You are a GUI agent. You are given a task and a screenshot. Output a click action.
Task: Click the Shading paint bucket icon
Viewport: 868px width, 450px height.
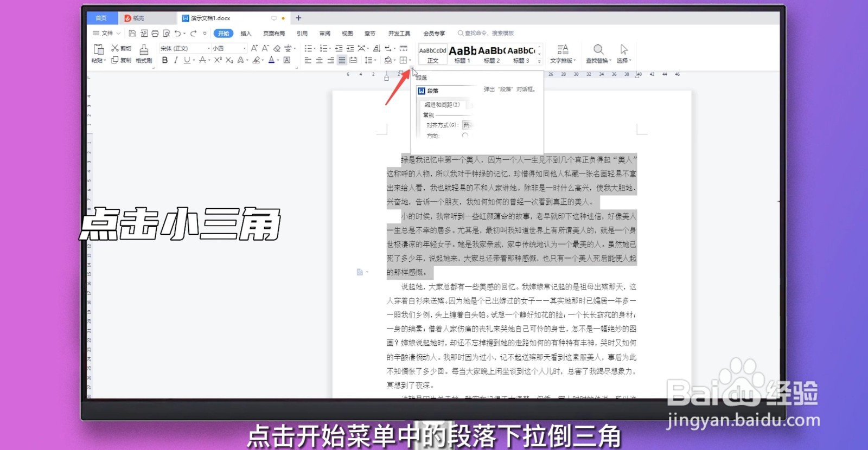pyautogui.click(x=388, y=60)
